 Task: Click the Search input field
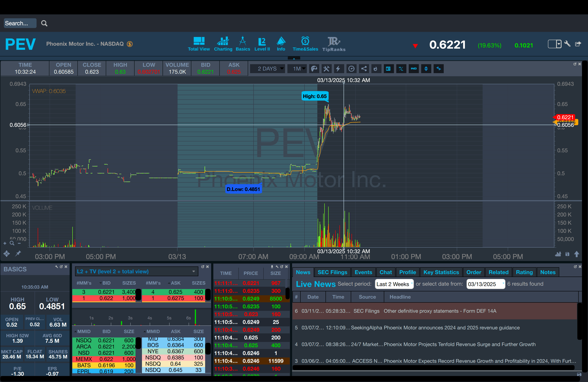(20, 23)
